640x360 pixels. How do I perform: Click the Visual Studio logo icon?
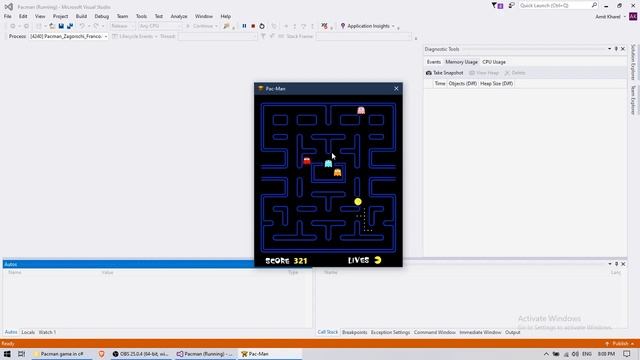9,7
